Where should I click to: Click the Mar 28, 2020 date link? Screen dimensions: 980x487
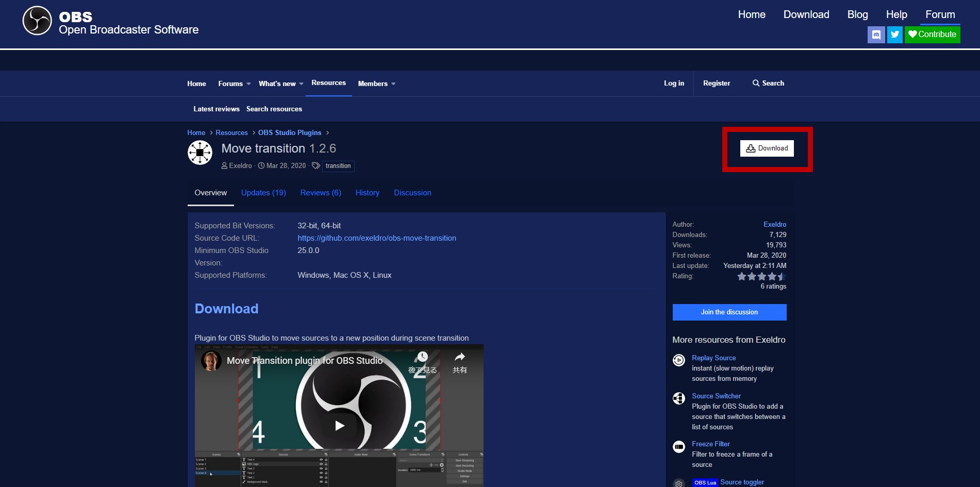(x=286, y=165)
